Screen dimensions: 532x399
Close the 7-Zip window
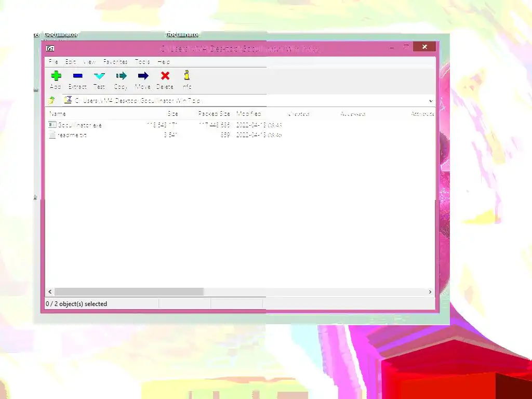[424, 47]
